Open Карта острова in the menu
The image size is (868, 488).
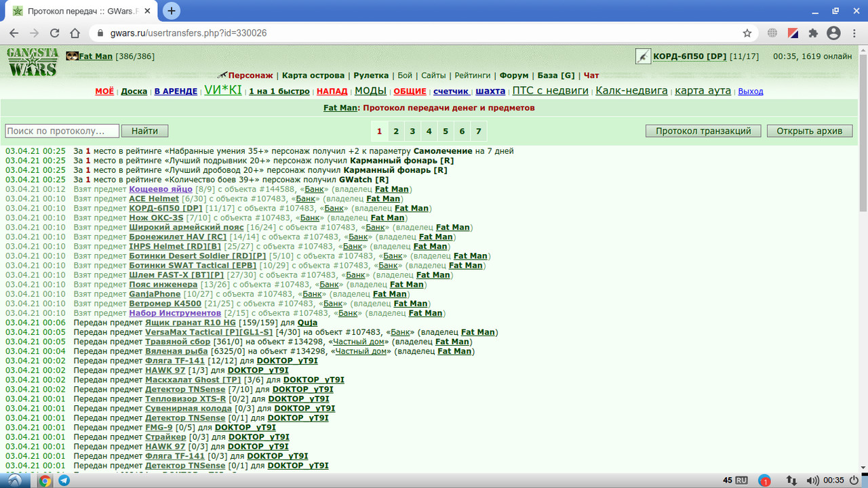[313, 75]
